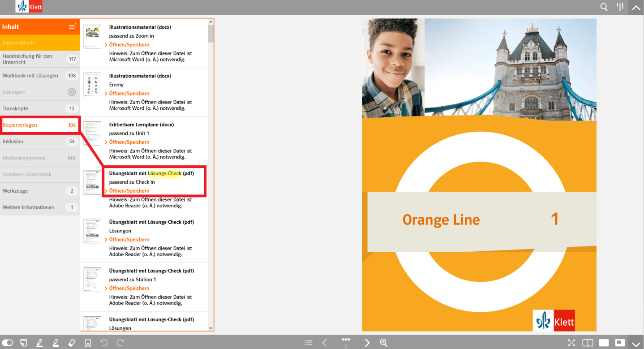
Task: Select the Lösungen sidebar entry
Action: [x=40, y=92]
